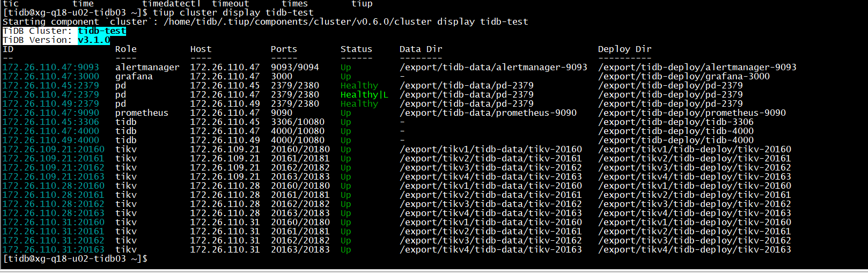
Task: Click the 9093/9094 ports value
Action: (x=295, y=68)
